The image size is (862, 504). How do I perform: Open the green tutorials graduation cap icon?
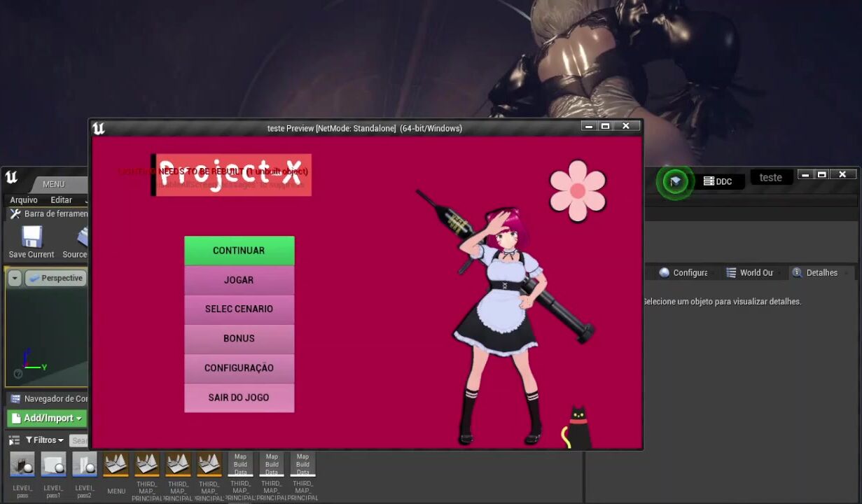pos(675,181)
